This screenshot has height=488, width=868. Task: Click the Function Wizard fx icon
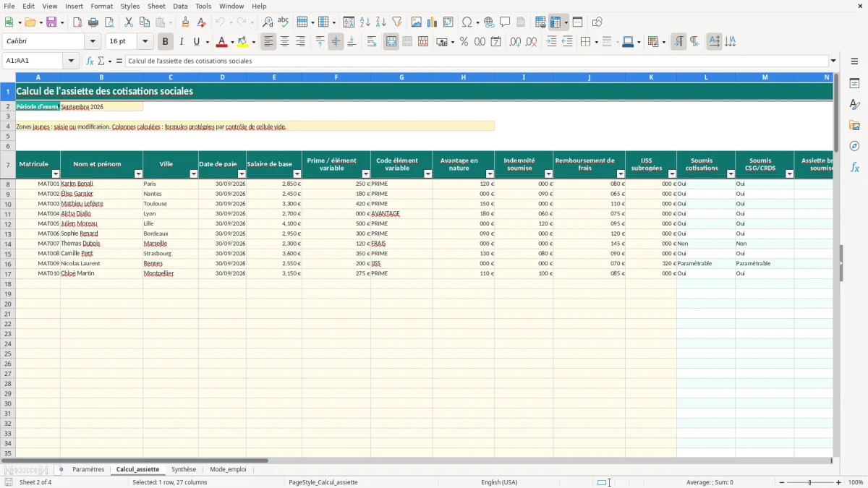coord(90,61)
